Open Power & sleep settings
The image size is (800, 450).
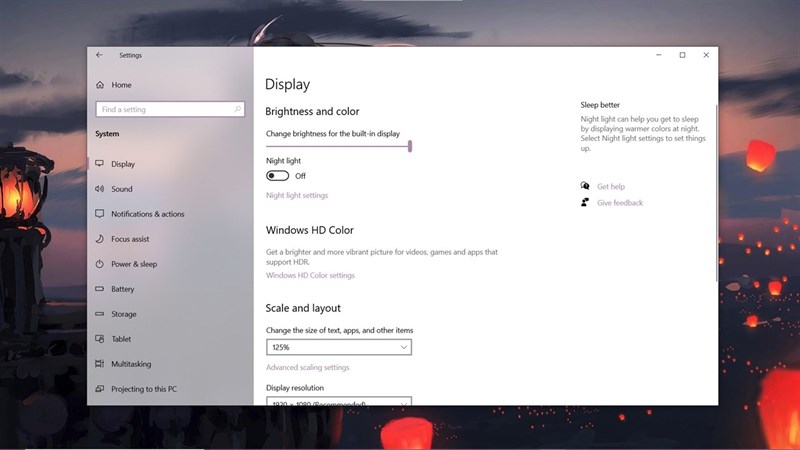pos(134,264)
